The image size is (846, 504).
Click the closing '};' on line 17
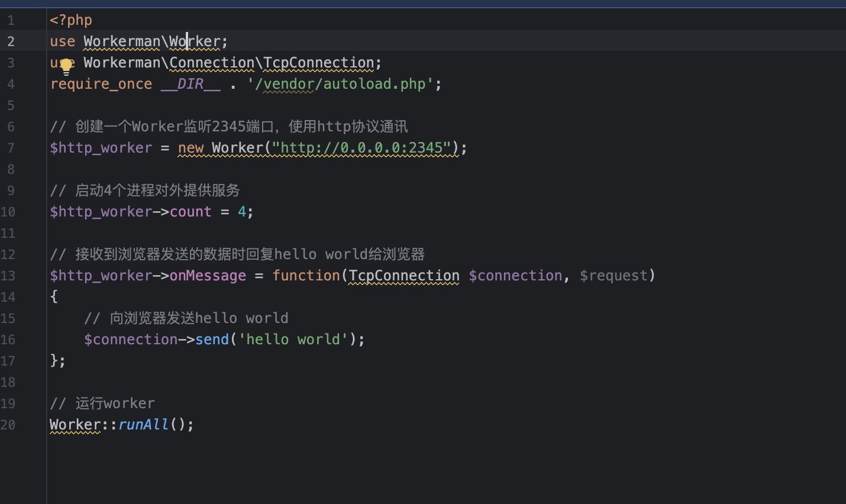tap(58, 361)
